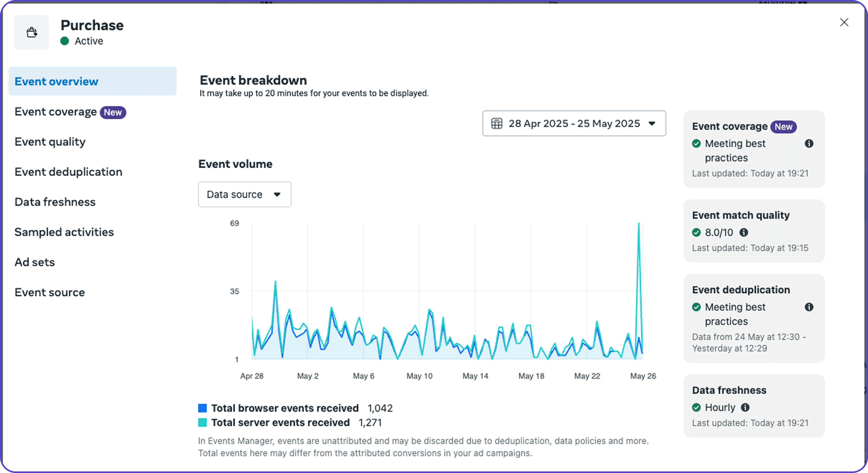This screenshot has width=868, height=473.
Task: Click the date range dropdown arrow
Action: [652, 124]
